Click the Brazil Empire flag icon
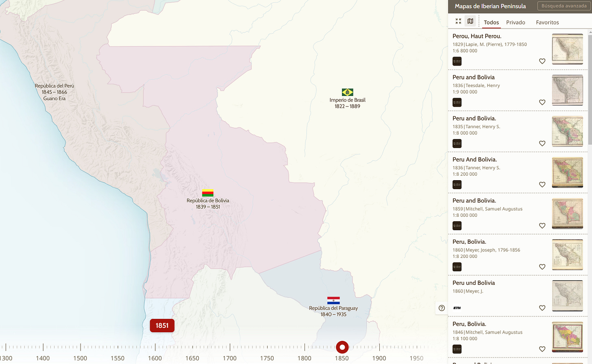This screenshot has width=592, height=364. tap(348, 92)
